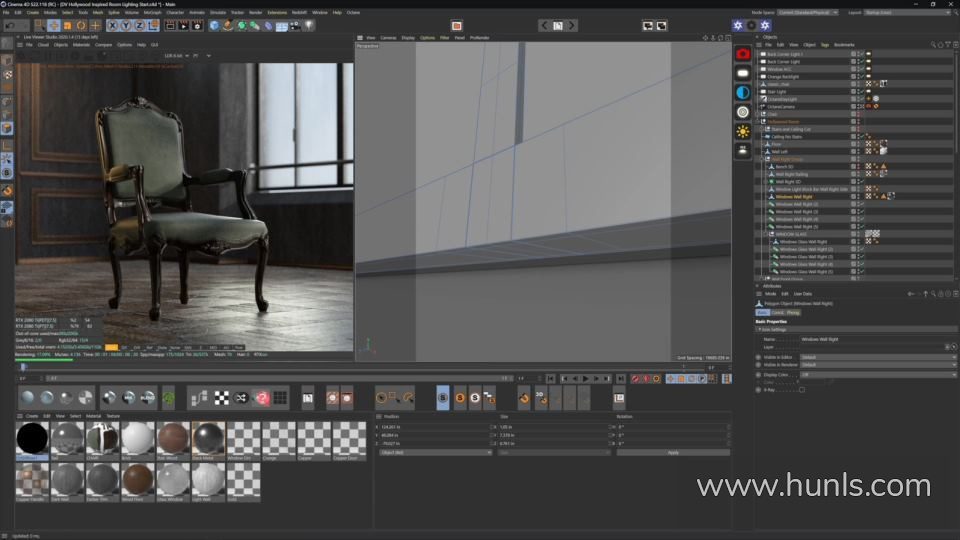The height and width of the screenshot is (540, 960).
Task: Switch to the Coord. attributes tab
Action: 777,312
